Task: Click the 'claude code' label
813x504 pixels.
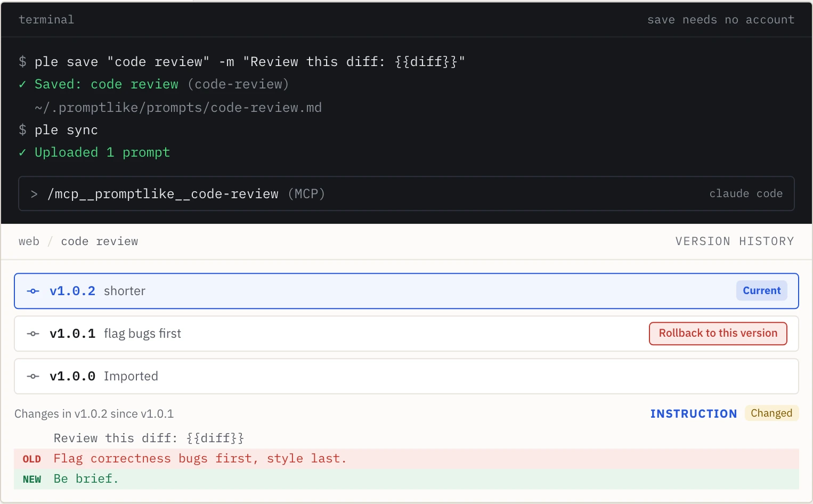Action: [746, 193]
